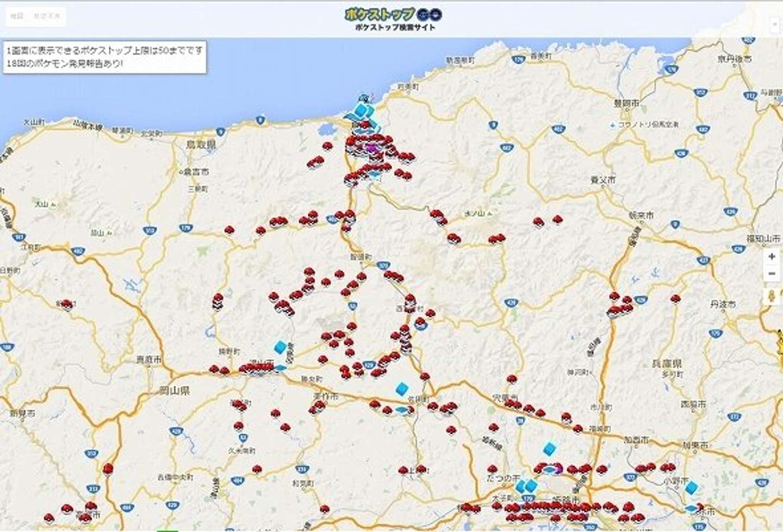The image size is (783, 532).
Task: Click the blue diamond marker near 美作
Action: tap(402, 389)
